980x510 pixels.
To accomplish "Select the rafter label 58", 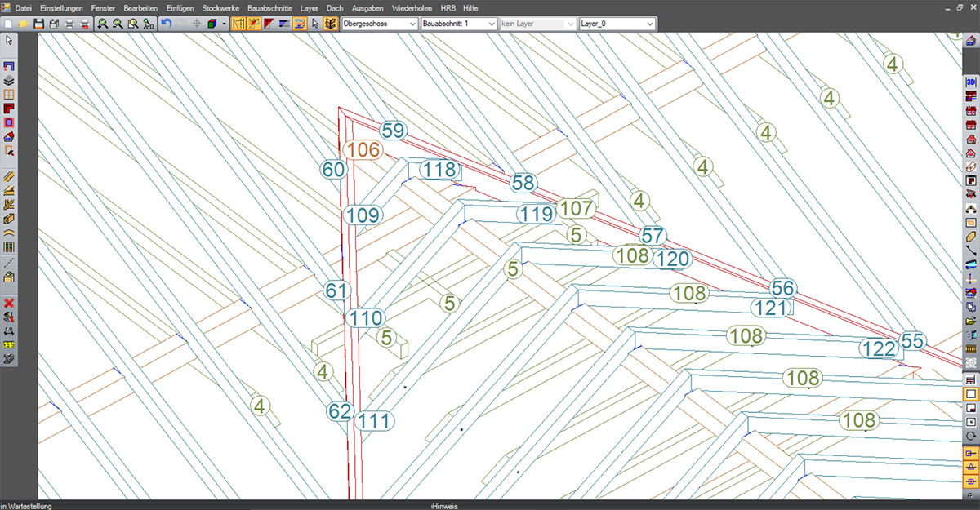I will tap(523, 183).
